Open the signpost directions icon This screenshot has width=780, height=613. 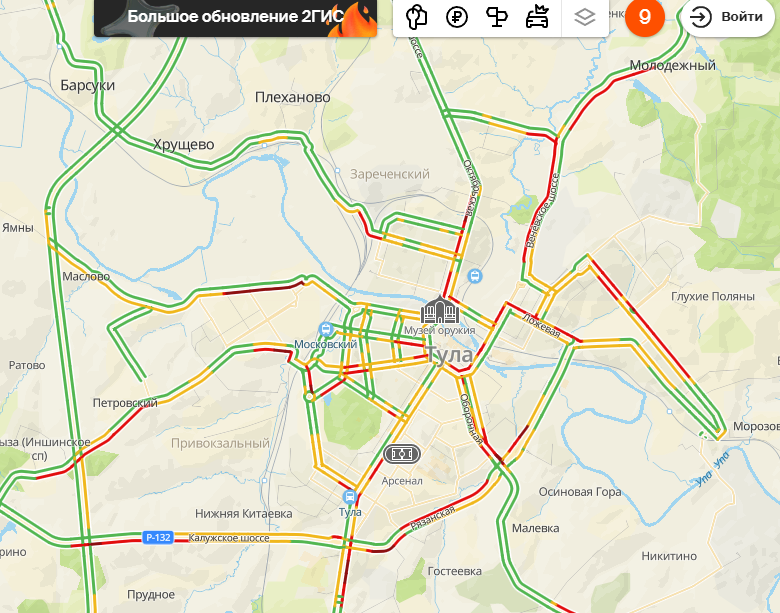(x=496, y=17)
